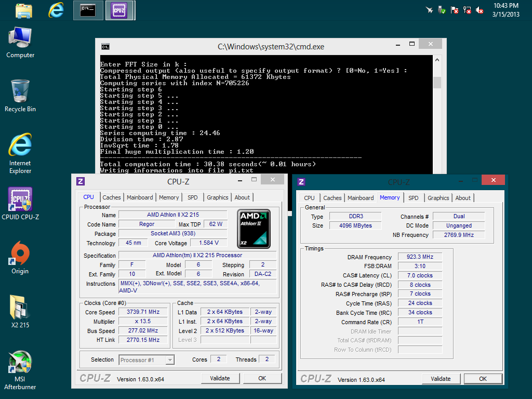532x399 pixels.
Task: Click the memory Size value 4096 MBytes
Action: pos(355,225)
